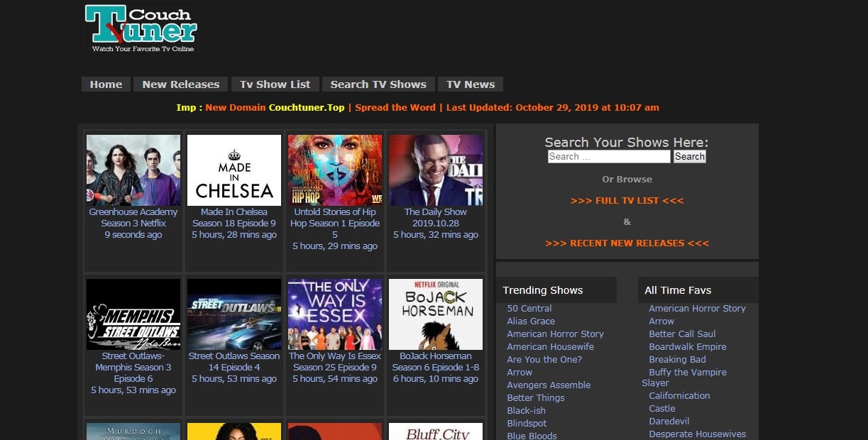This screenshot has width=868, height=440.
Task: Open the Street Outlaws car thumbnail
Action: point(234,314)
